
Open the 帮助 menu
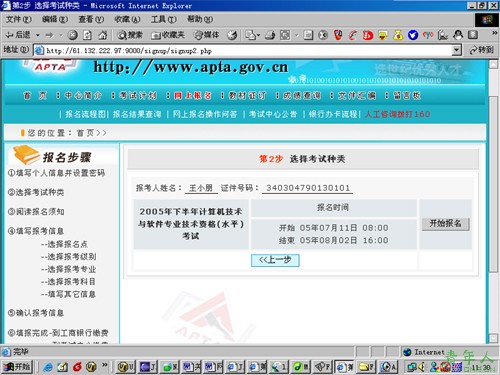pos(200,19)
